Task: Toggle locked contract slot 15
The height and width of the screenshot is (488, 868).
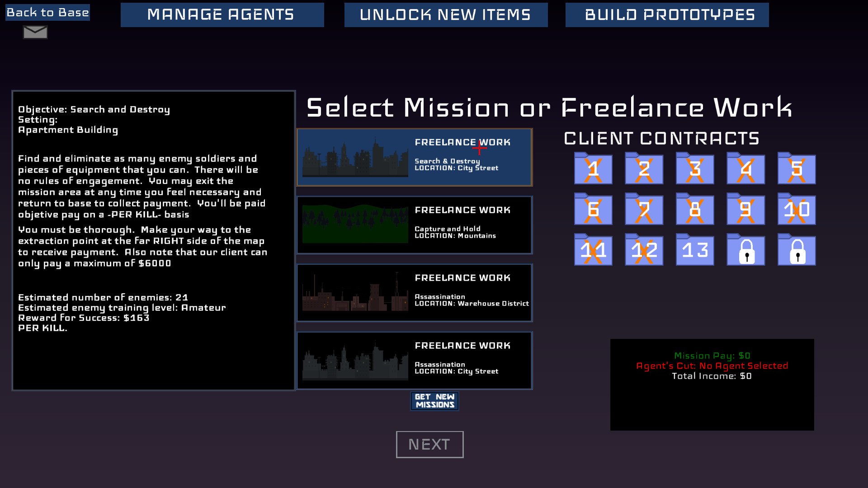Action: [797, 250]
